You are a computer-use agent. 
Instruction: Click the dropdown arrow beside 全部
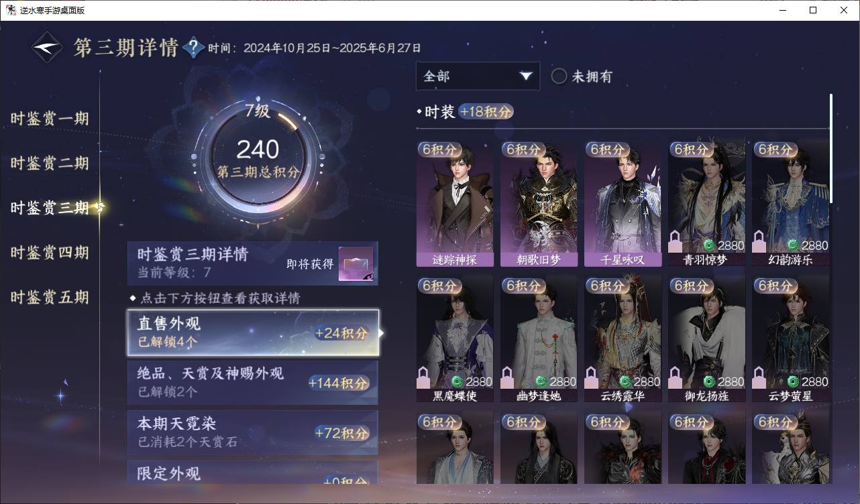pyautogui.click(x=525, y=76)
